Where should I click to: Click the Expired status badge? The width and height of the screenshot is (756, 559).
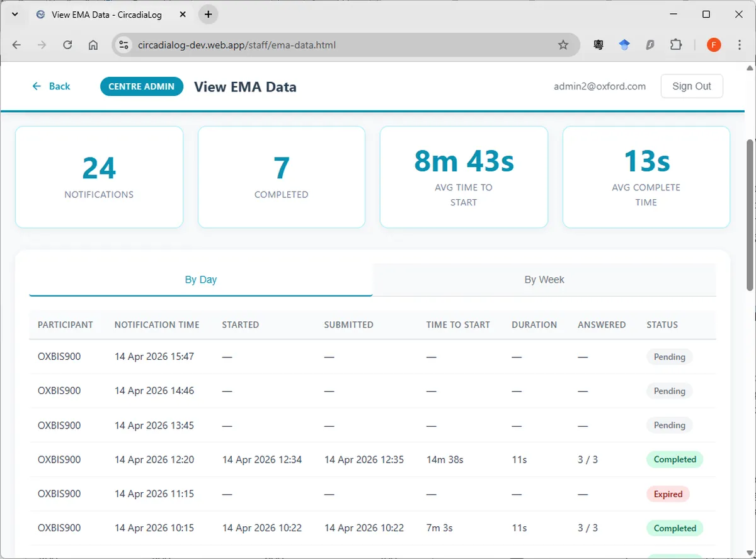click(x=668, y=493)
